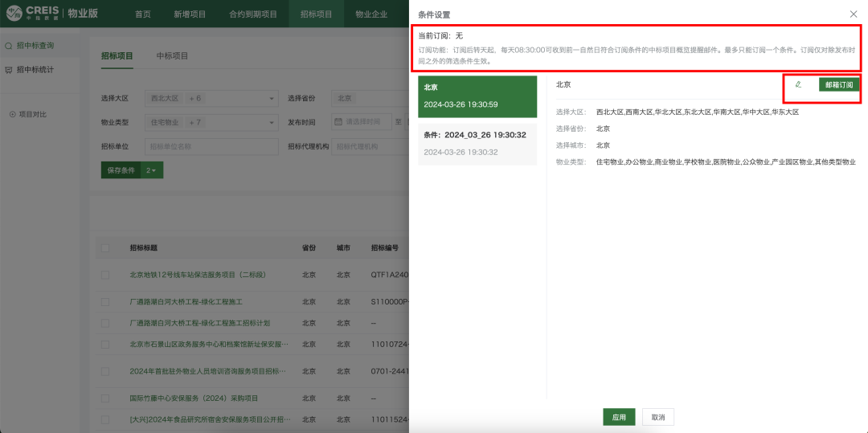Expand the 物业类型 dropdown arrow
The image size is (868, 433).
pos(272,122)
